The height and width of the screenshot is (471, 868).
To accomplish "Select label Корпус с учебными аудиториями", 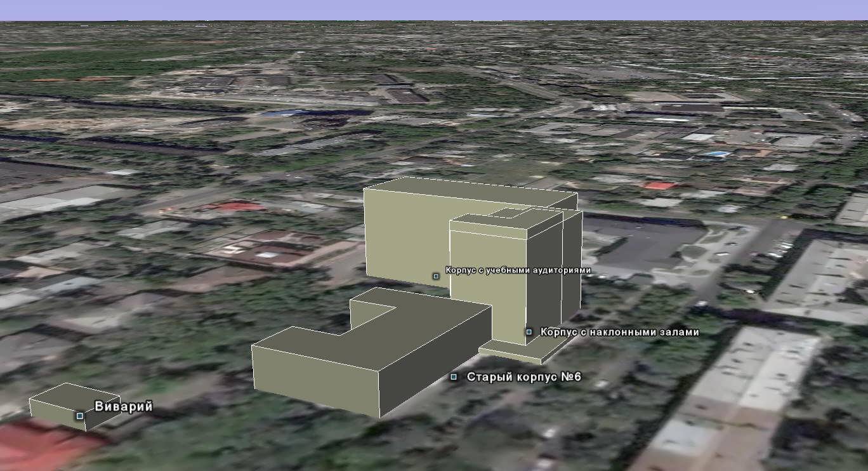I will 518,270.
